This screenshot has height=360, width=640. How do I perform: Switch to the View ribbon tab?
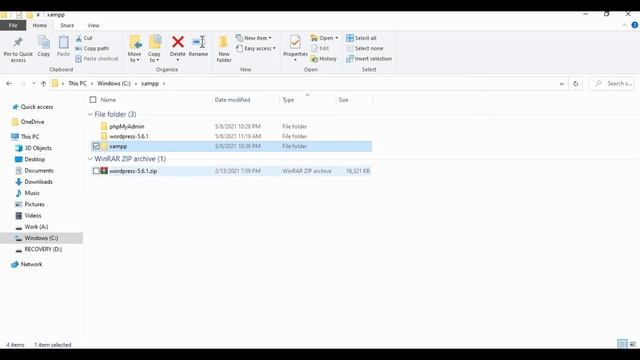pos(93,25)
